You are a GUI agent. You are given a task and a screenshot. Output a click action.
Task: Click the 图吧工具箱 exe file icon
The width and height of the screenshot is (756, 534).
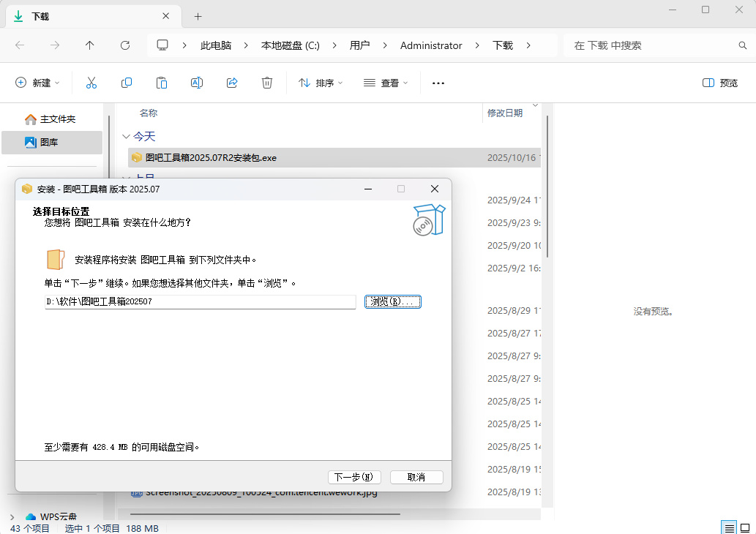point(136,157)
